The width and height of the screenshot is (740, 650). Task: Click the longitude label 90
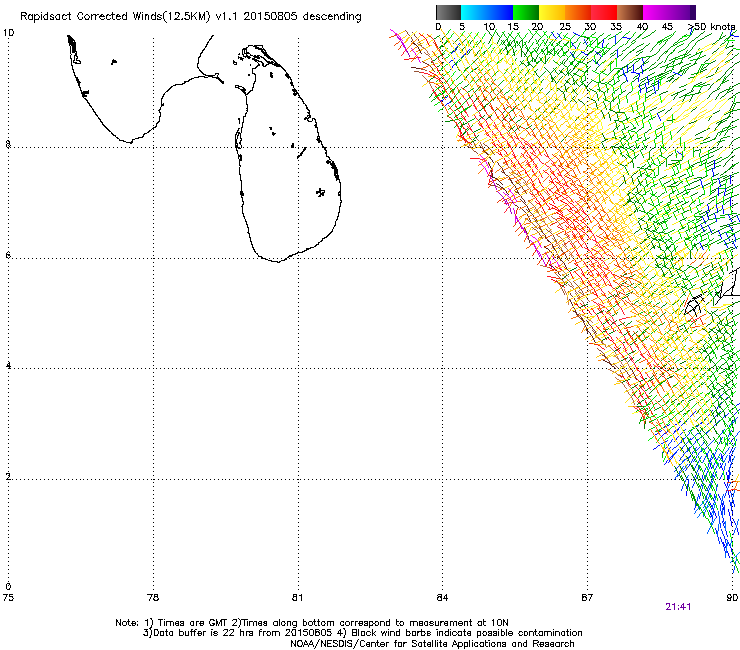[732, 598]
